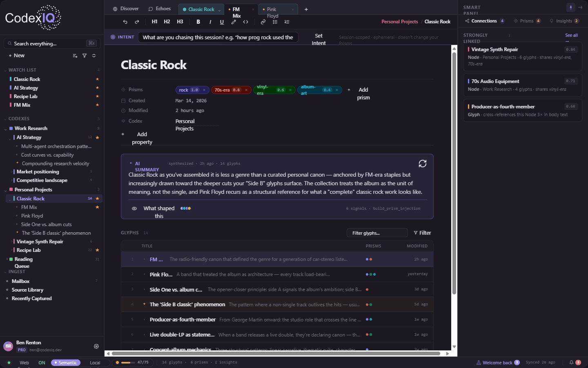Open the Discover tab

126,9
